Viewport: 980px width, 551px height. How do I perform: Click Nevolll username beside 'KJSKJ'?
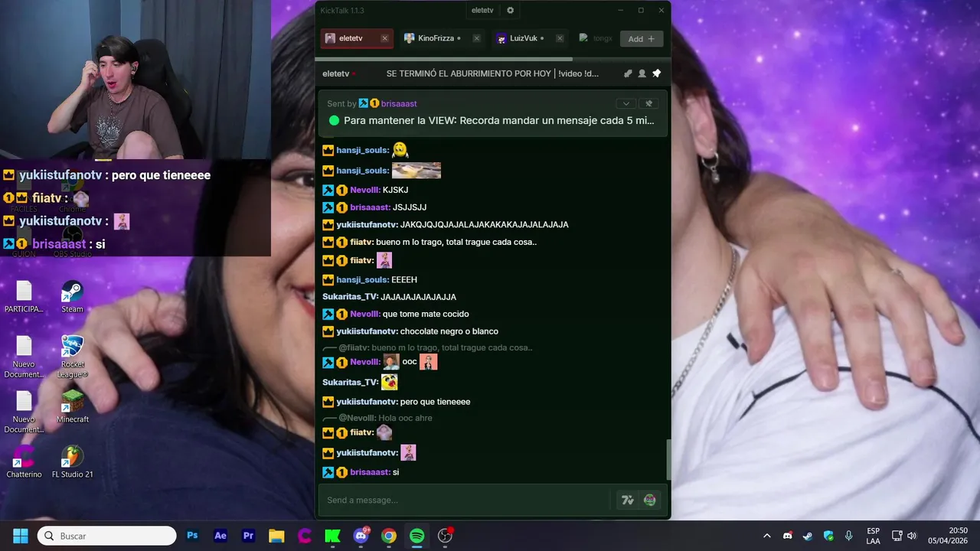[x=364, y=190]
